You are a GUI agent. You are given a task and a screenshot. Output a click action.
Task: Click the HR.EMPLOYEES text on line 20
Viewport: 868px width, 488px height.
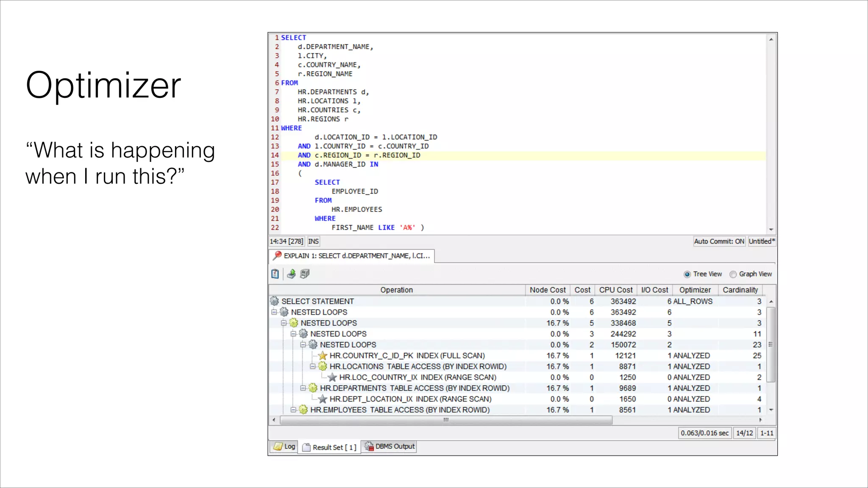coord(357,210)
